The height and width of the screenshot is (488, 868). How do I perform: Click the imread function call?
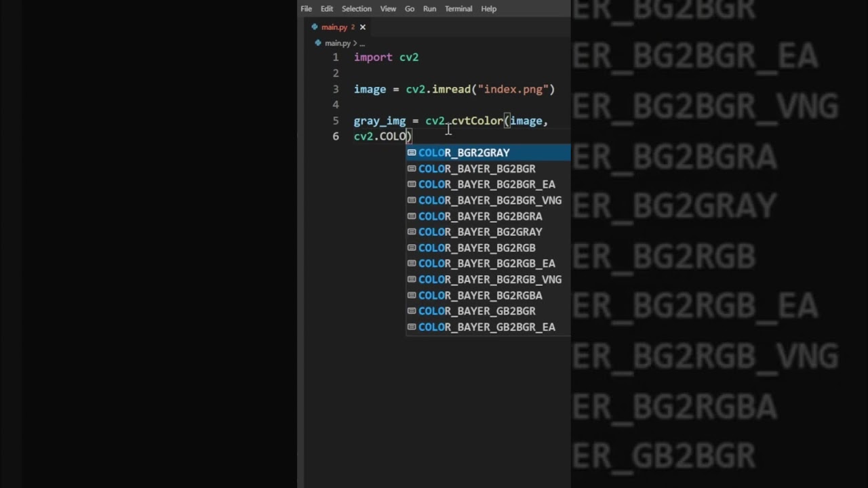click(452, 89)
